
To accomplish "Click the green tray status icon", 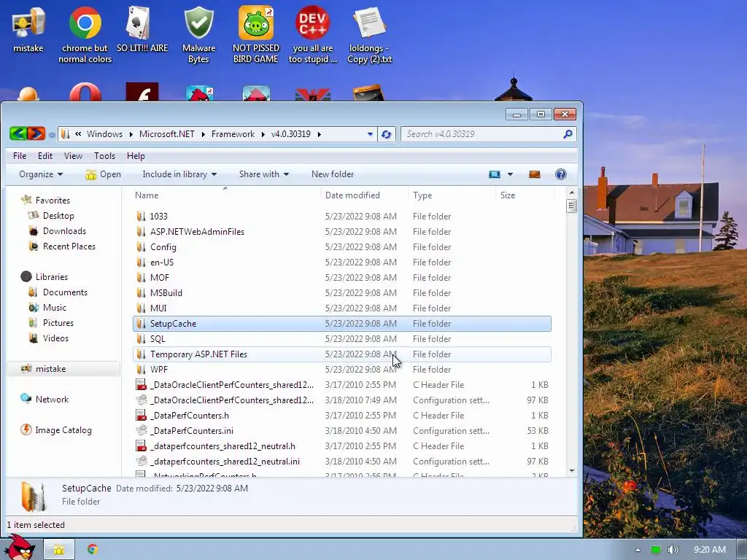I will pyautogui.click(x=656, y=550).
